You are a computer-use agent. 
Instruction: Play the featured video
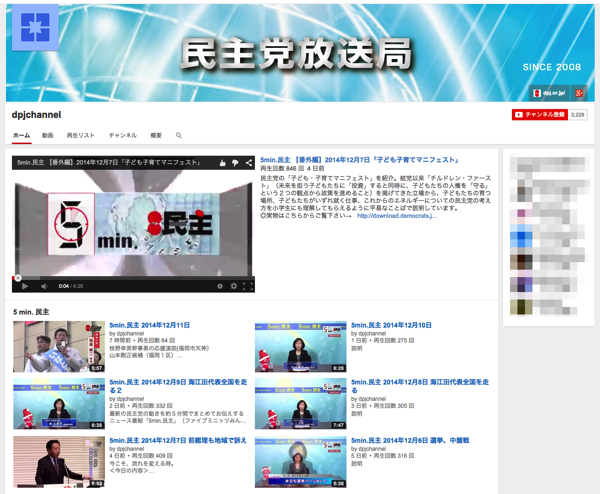25,286
